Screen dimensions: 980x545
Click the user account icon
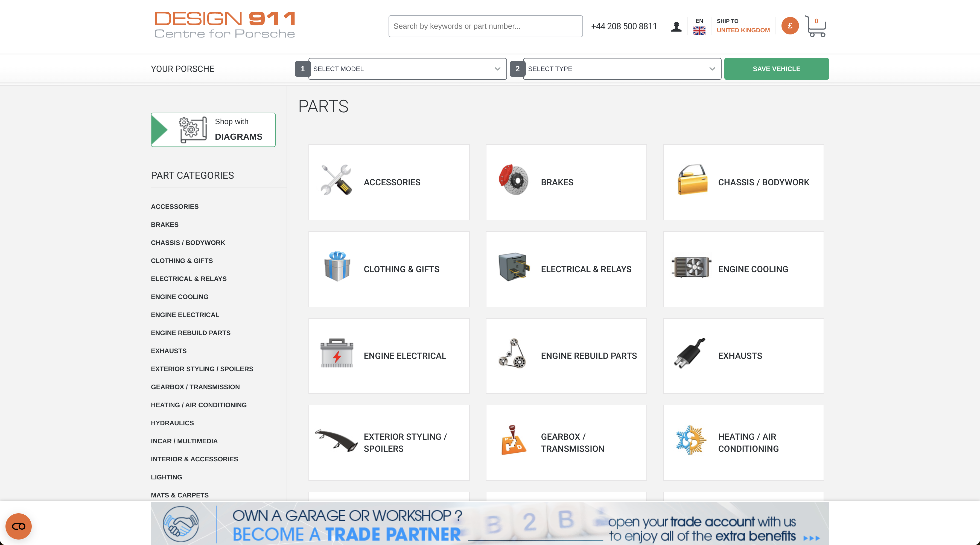click(676, 26)
